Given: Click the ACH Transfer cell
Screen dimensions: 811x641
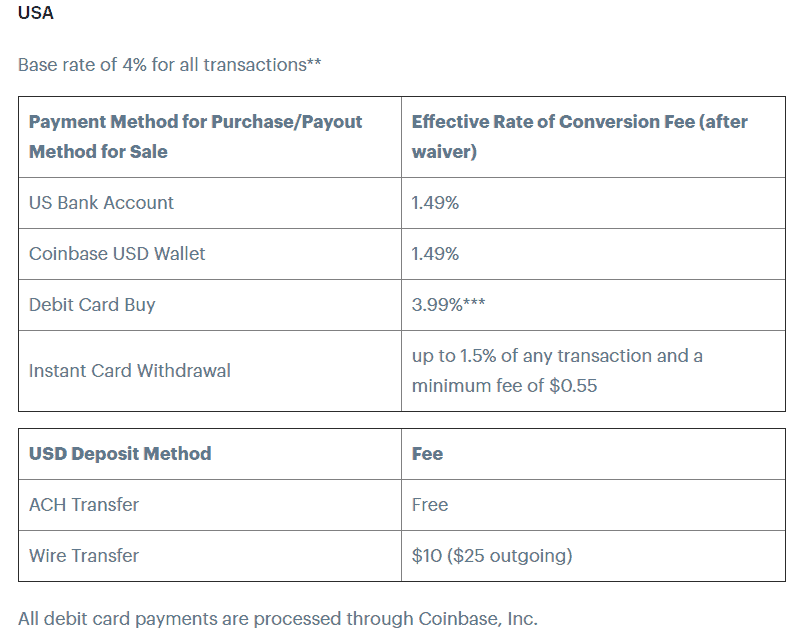Looking at the screenshot, I should tap(84, 505).
